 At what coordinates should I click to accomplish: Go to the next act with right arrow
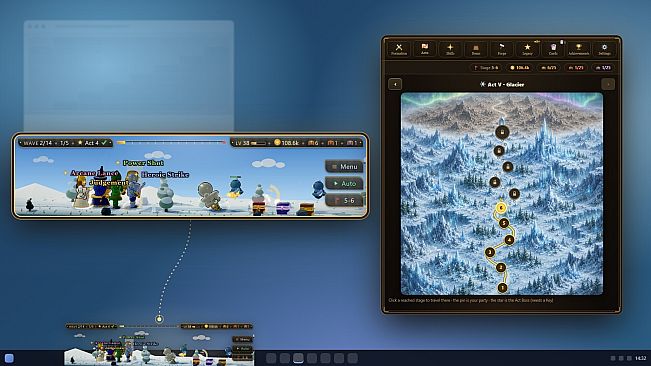pos(608,84)
